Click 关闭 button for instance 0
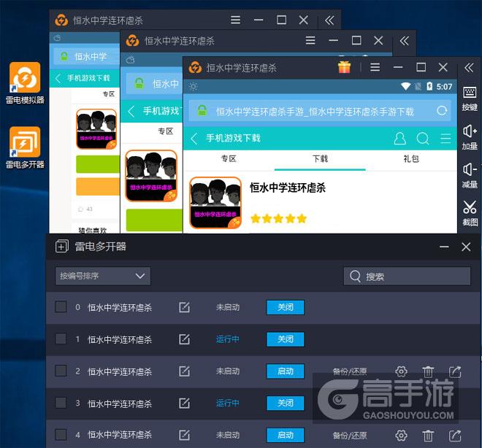The width and height of the screenshot is (482, 448). point(286,307)
